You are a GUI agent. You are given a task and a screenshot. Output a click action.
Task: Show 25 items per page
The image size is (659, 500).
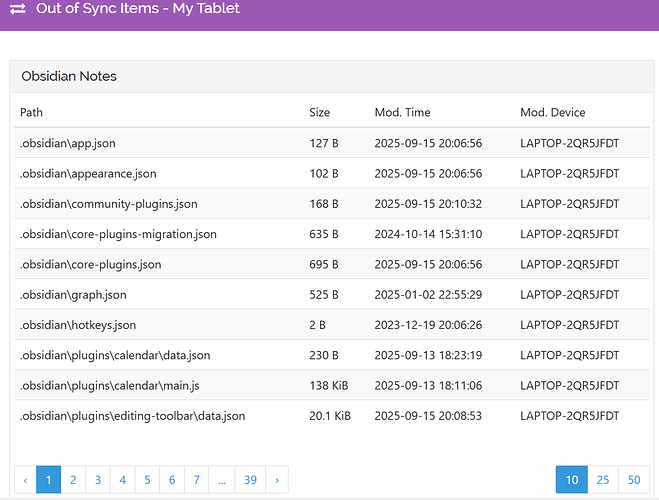tap(602, 480)
